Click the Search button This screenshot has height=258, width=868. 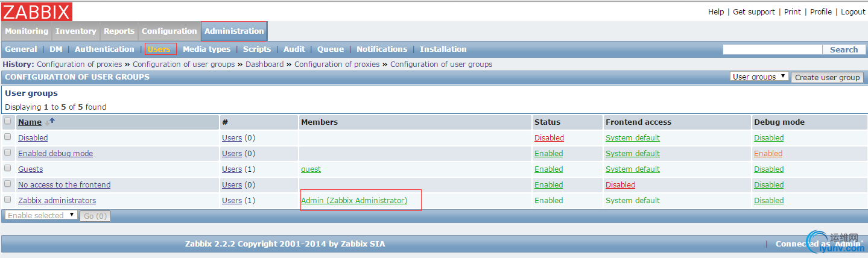pos(843,49)
